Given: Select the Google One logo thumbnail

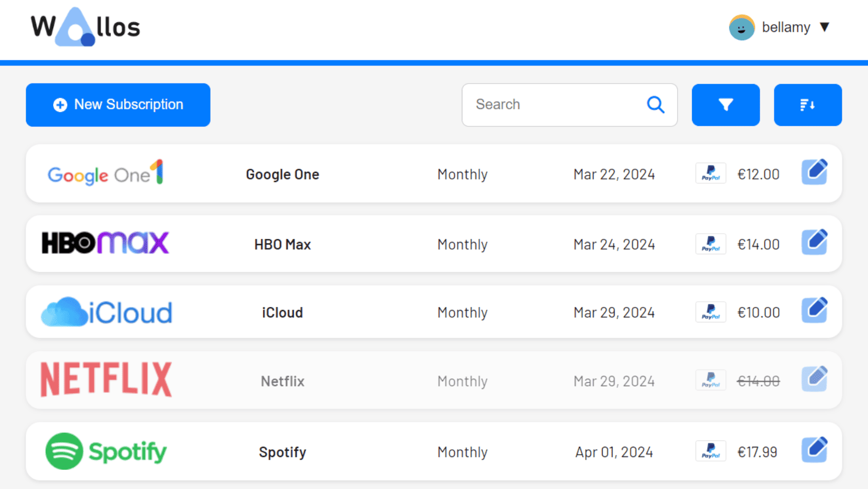Looking at the screenshot, I should pyautogui.click(x=106, y=173).
